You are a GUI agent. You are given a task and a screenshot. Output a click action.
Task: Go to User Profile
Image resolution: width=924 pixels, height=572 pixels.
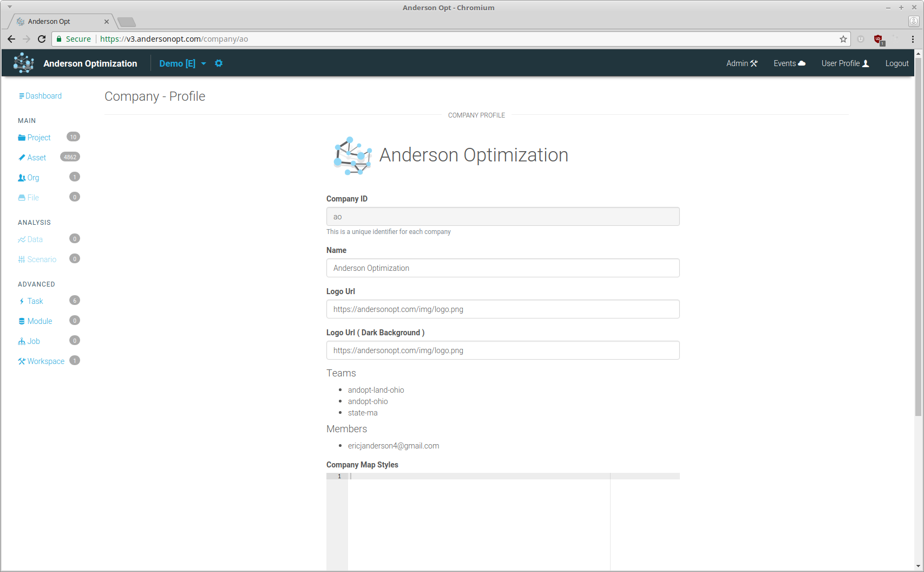[845, 63]
